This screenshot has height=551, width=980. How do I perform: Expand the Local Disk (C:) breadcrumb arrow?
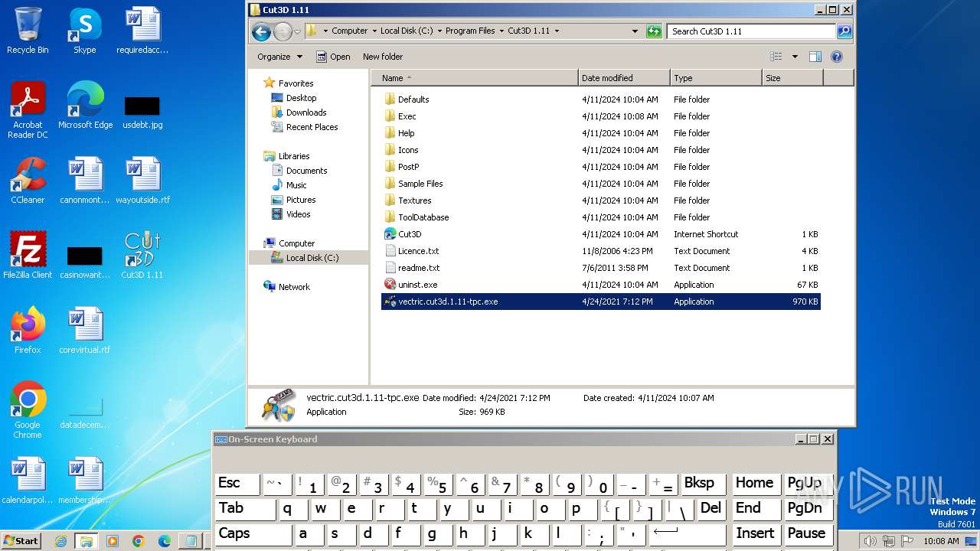click(x=438, y=31)
